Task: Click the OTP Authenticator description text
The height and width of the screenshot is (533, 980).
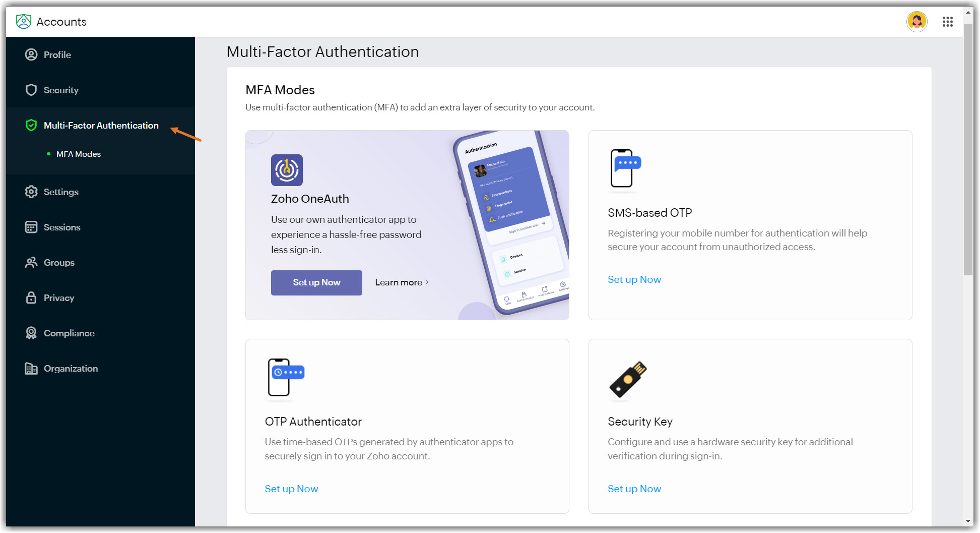Action: point(389,449)
